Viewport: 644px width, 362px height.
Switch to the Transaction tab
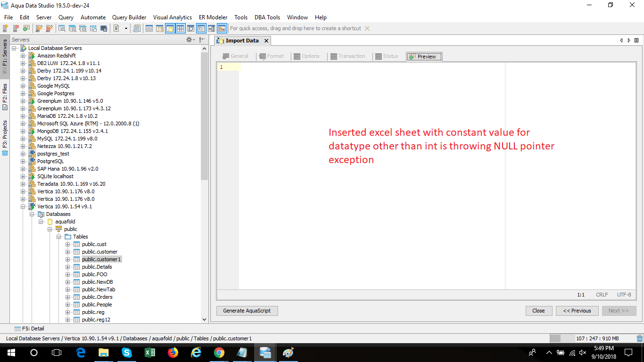click(349, 57)
